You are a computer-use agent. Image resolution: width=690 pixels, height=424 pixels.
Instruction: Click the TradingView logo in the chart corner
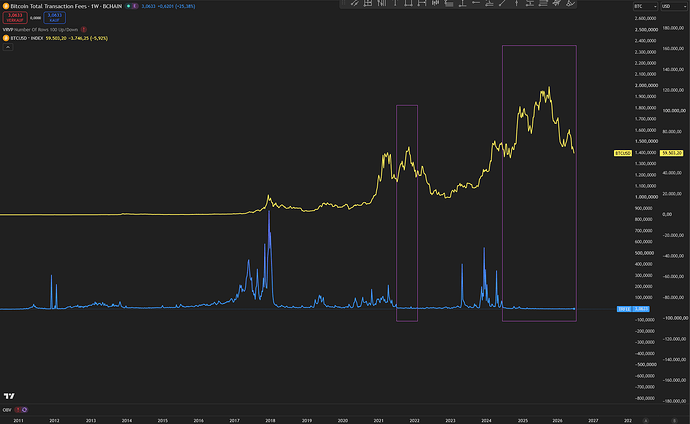[x=9, y=396]
